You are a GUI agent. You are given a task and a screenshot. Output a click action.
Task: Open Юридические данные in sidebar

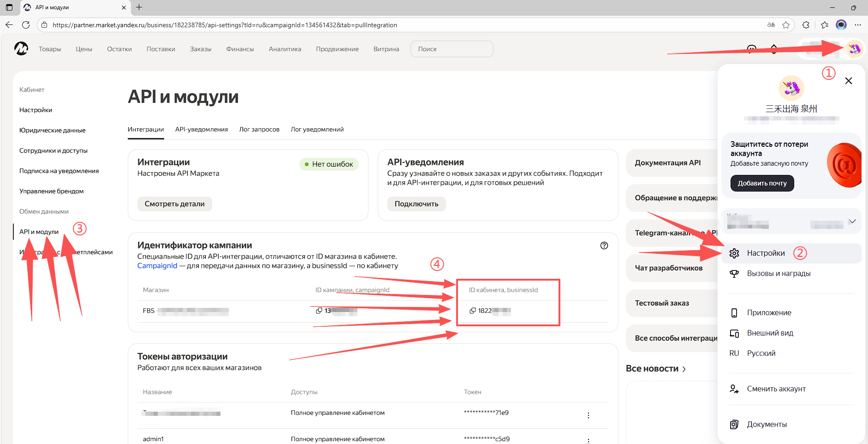[53, 130]
